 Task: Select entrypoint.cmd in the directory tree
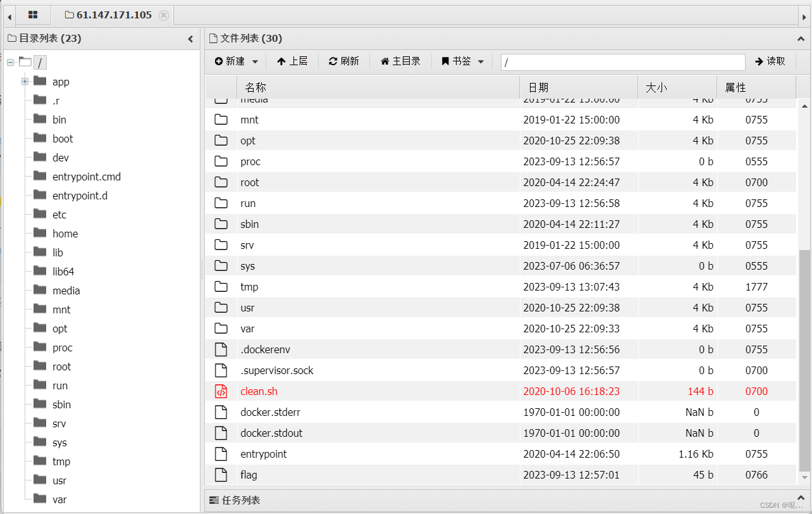[x=87, y=177]
